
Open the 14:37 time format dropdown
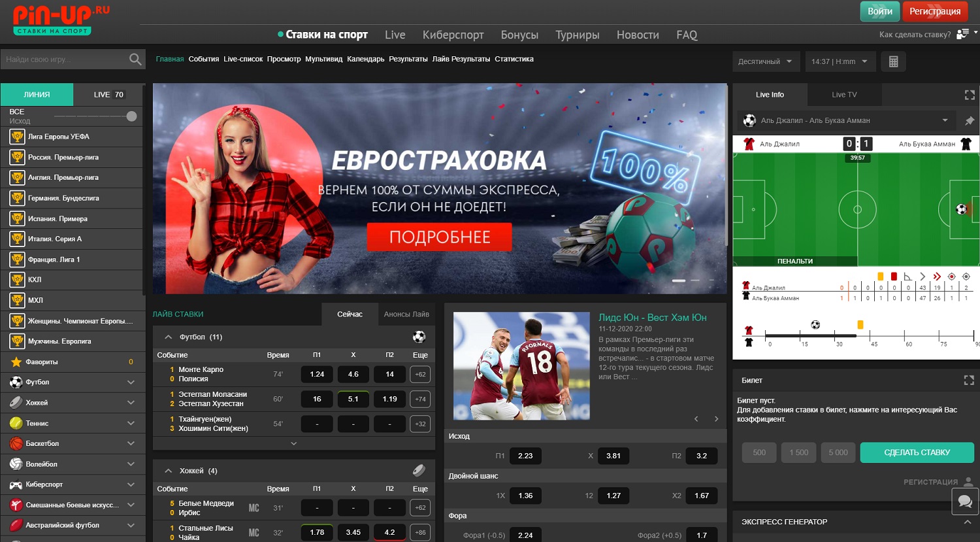[840, 61]
